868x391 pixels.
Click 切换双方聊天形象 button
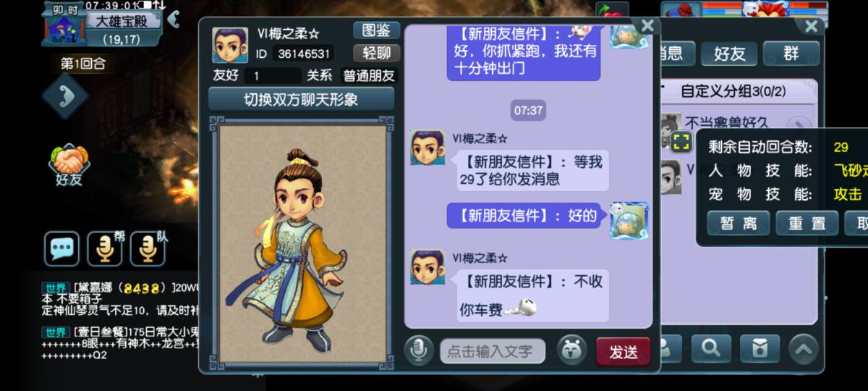click(301, 99)
